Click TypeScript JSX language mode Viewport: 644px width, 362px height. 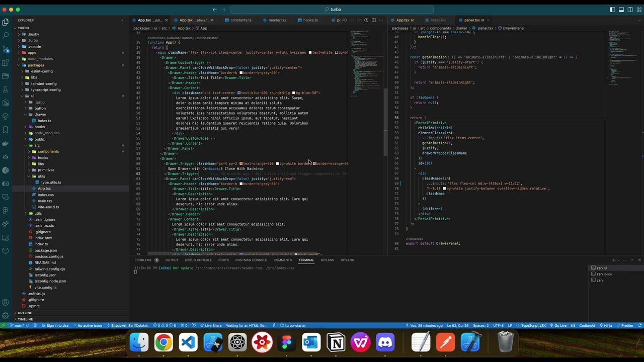click(x=533, y=325)
